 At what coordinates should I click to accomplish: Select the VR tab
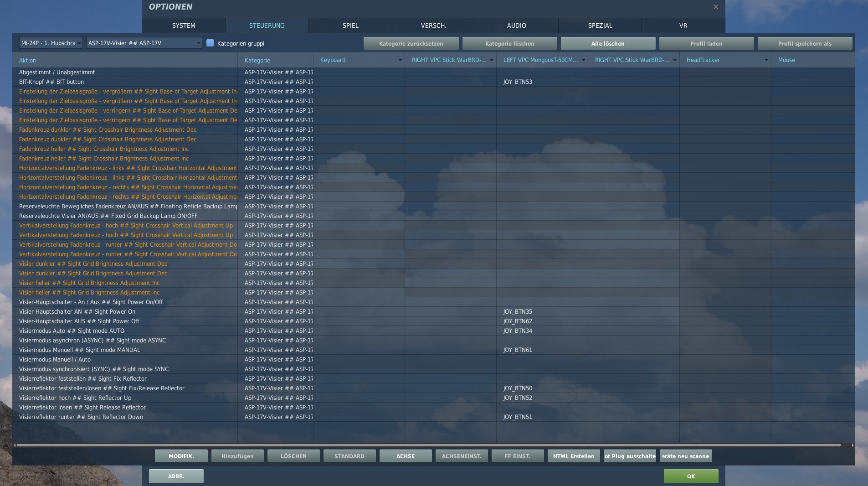click(x=683, y=26)
